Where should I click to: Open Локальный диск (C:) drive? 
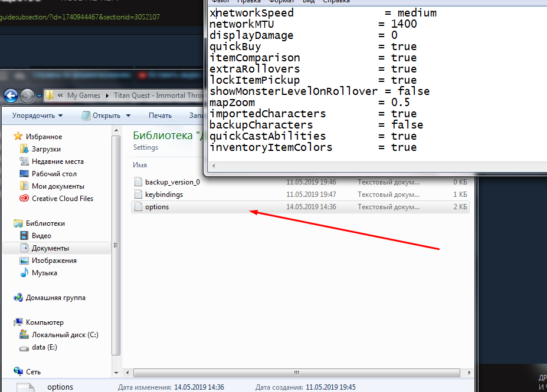[x=65, y=334]
